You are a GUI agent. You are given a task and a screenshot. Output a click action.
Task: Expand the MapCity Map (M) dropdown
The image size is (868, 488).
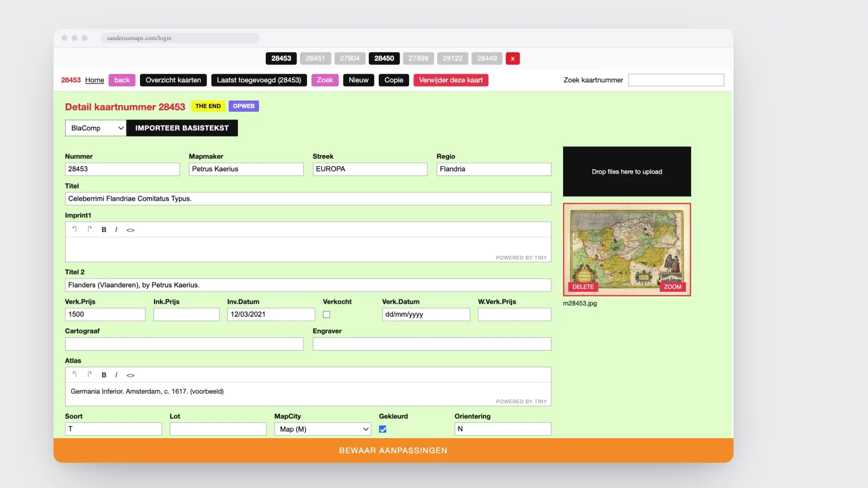point(323,429)
